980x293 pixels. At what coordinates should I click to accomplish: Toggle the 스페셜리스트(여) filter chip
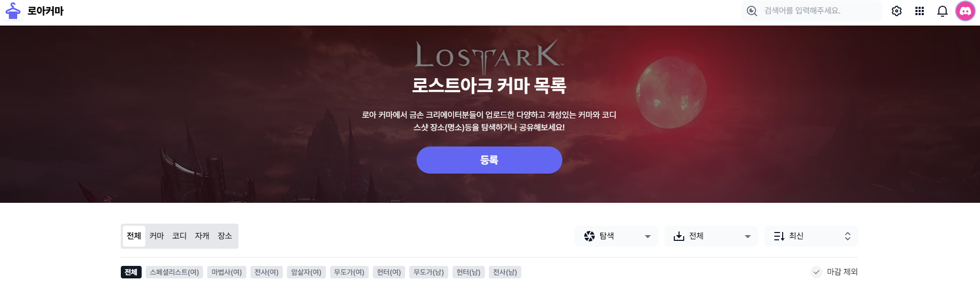tap(174, 272)
